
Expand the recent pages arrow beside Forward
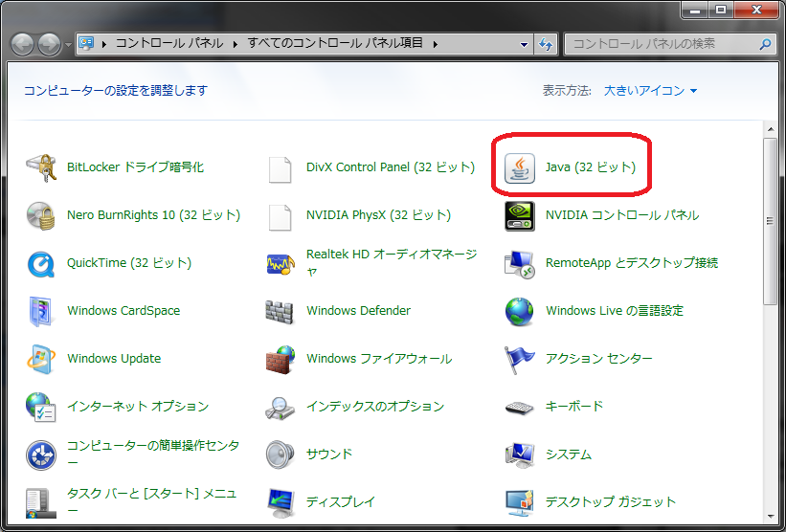(68, 44)
